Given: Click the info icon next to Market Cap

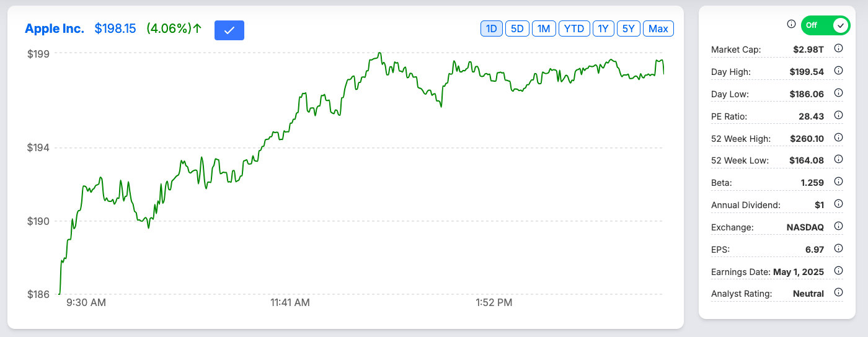Looking at the screenshot, I should pyautogui.click(x=838, y=48).
